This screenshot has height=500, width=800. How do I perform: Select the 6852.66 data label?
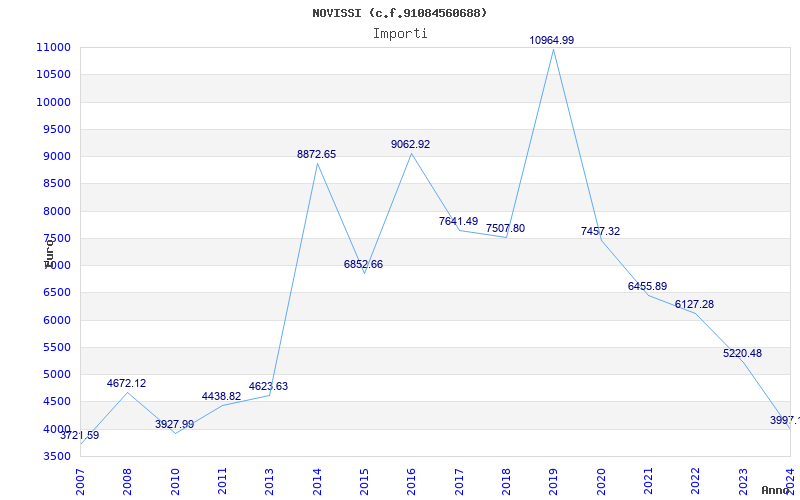point(363,264)
